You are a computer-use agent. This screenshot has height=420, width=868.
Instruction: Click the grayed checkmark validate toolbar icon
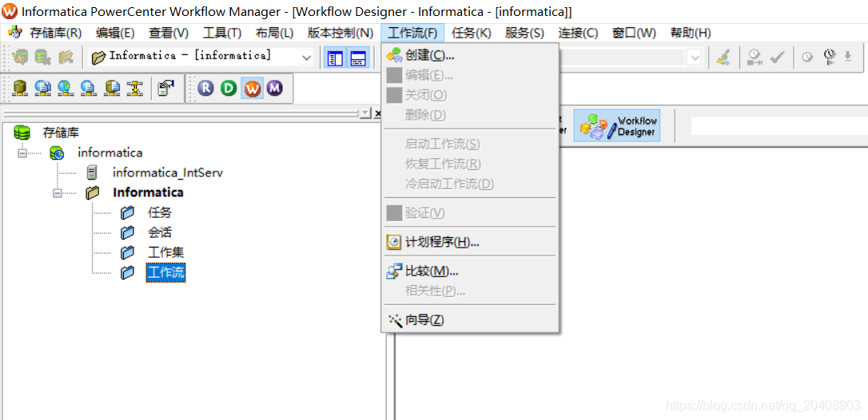tap(777, 57)
